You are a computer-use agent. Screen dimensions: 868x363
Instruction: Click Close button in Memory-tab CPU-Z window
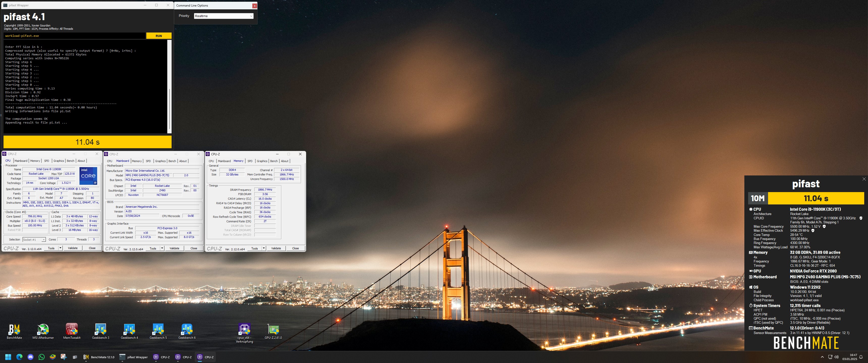(295, 249)
